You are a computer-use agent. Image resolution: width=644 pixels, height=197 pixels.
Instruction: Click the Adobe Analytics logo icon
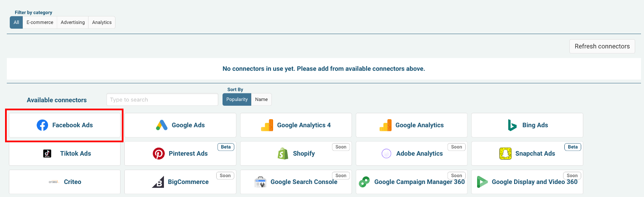[386, 154]
